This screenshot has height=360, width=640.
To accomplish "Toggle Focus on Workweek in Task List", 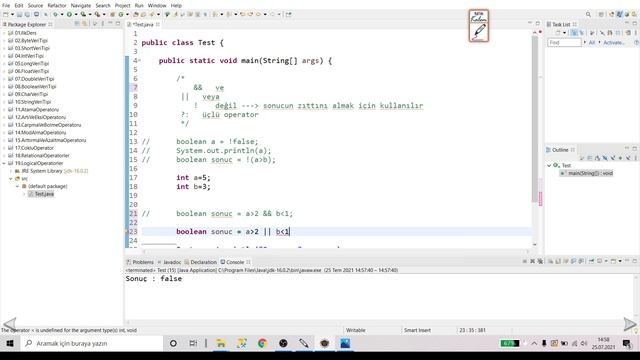I will [x=591, y=33].
